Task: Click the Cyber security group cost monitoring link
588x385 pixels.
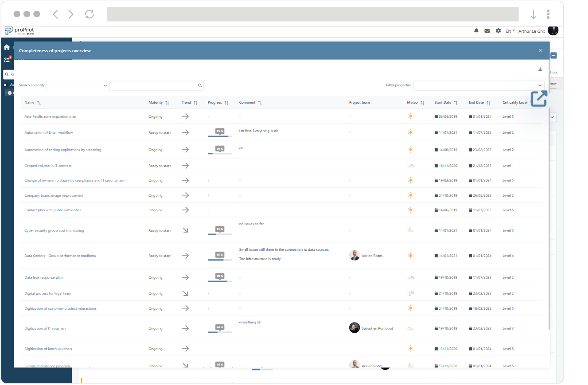Action: click(x=55, y=230)
